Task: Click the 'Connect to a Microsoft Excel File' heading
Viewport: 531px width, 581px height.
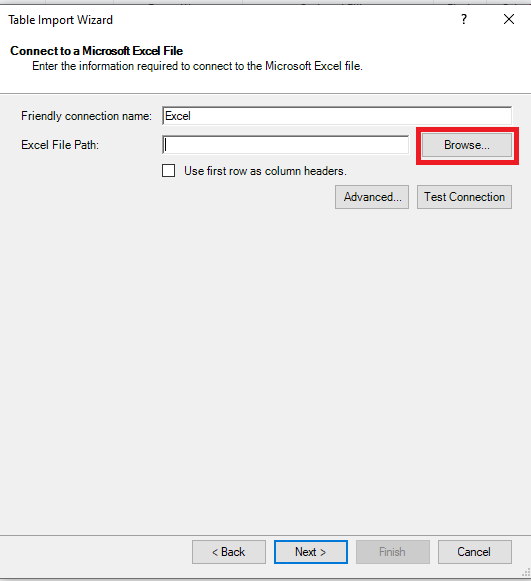Action: [x=97, y=51]
